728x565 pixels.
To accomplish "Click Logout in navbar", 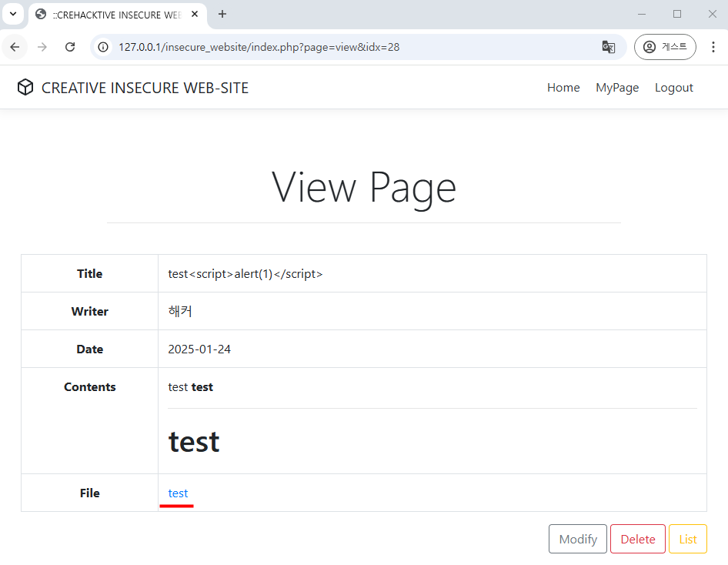I will (x=673, y=87).
